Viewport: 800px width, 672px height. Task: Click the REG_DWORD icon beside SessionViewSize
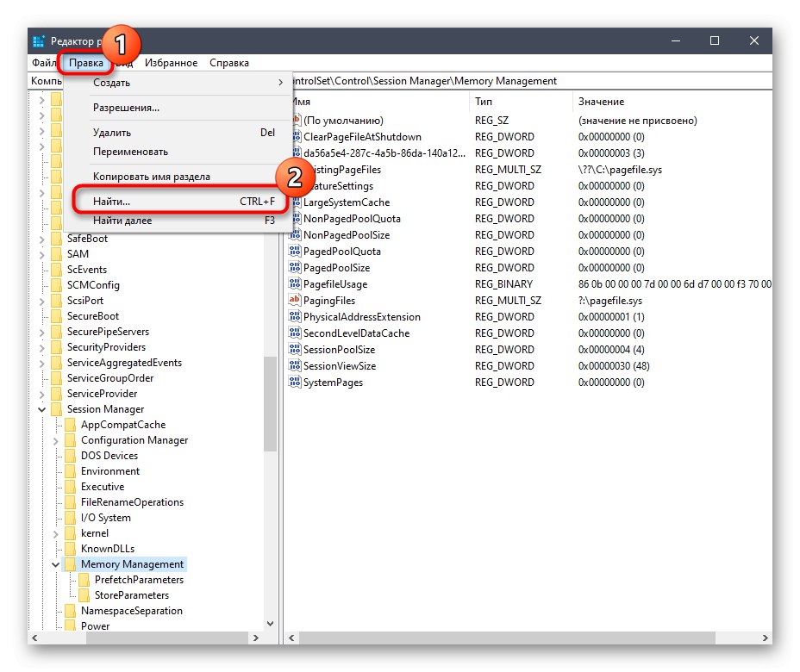coord(294,365)
